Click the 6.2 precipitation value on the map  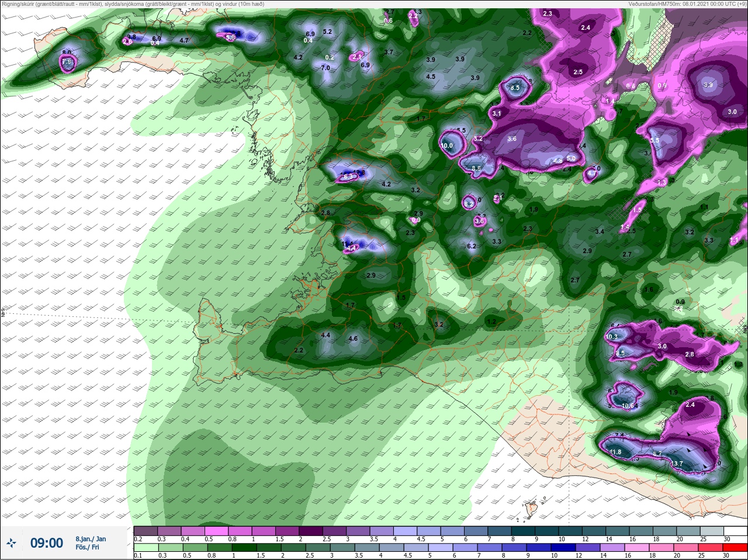[472, 246]
